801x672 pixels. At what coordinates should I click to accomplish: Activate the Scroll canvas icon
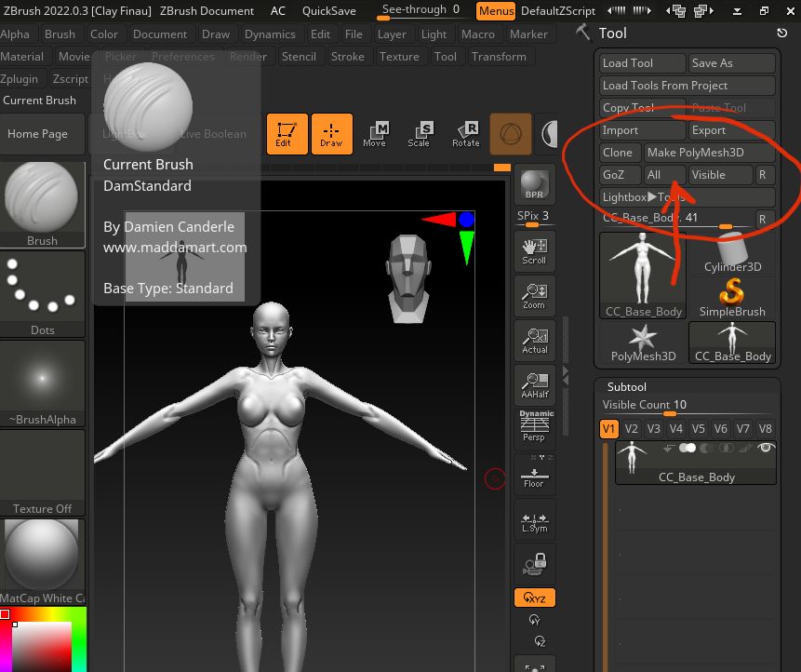coord(534,251)
